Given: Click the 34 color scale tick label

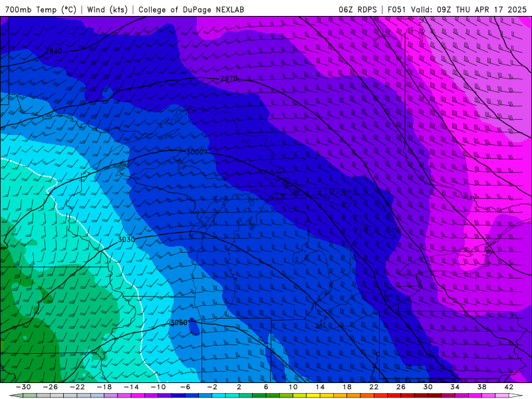Looking at the screenshot, I should [455, 387].
